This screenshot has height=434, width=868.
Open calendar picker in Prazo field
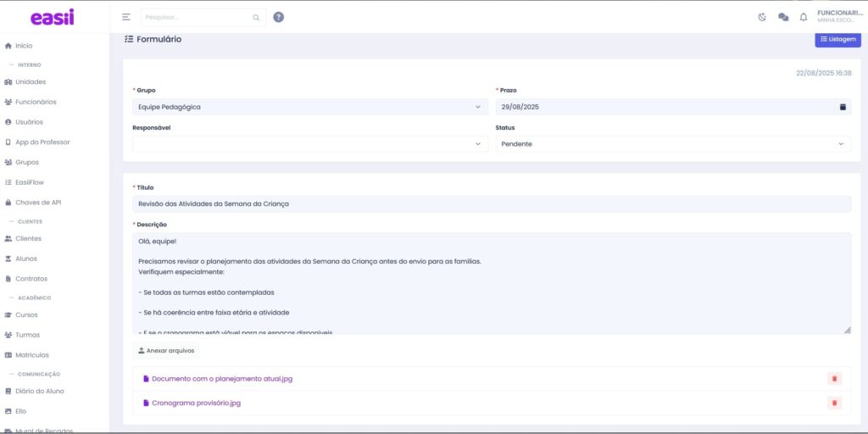pyautogui.click(x=843, y=107)
